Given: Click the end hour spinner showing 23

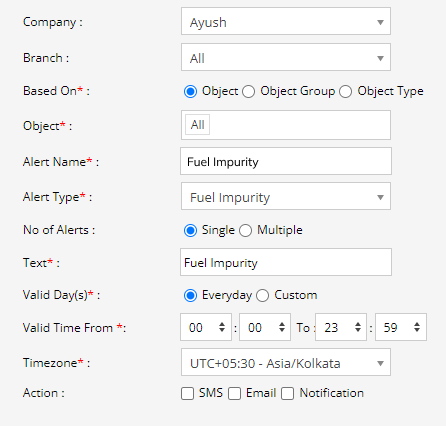Looking at the screenshot, I should coord(341,327).
